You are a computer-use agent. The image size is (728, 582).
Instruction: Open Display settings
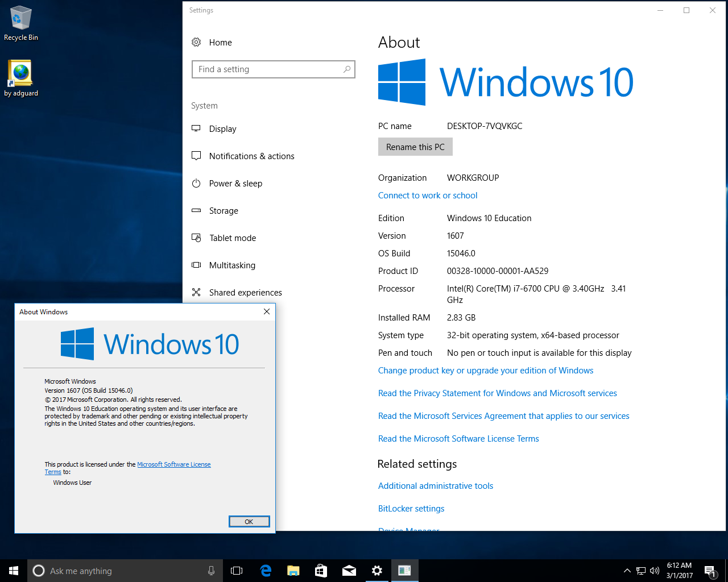tap(222, 129)
